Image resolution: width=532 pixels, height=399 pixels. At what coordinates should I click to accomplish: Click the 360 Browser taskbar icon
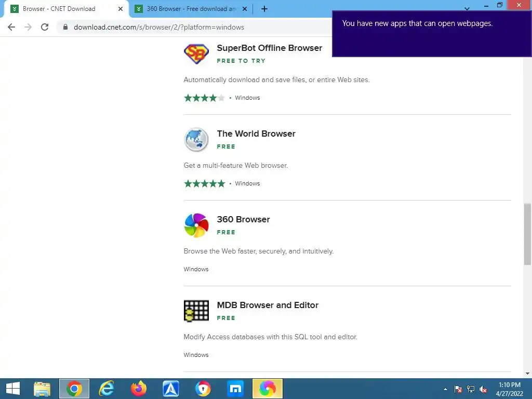click(268, 389)
